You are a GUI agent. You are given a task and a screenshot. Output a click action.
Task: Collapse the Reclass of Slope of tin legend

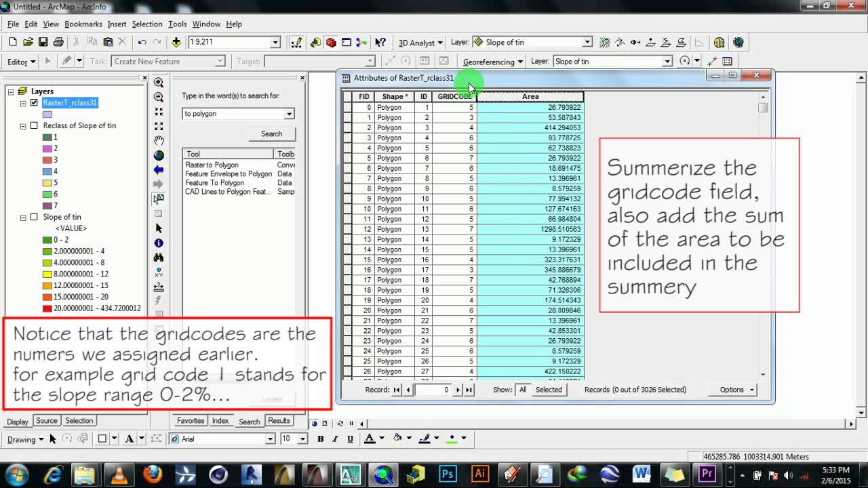point(23,125)
